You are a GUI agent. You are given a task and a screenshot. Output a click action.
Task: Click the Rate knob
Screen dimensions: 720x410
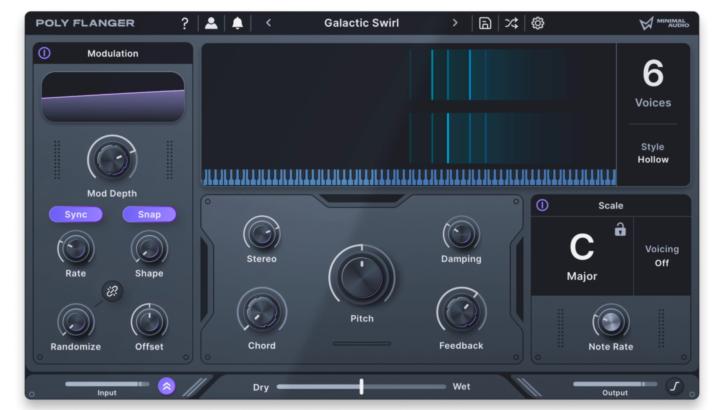(76, 248)
